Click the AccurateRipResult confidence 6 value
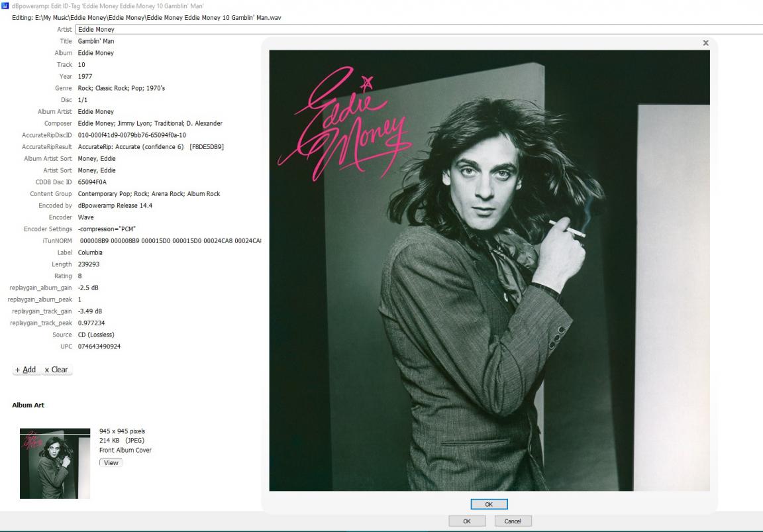 (151, 146)
